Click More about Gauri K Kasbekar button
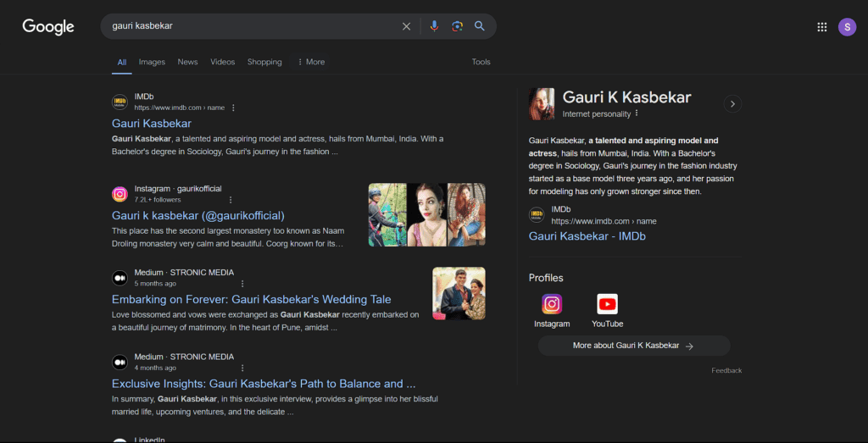This screenshot has width=868, height=443. (x=634, y=346)
